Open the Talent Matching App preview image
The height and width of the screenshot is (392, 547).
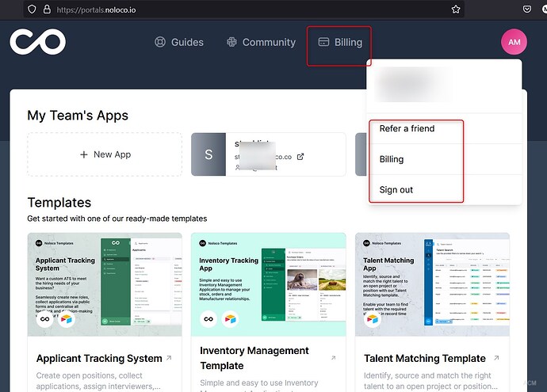(x=432, y=284)
